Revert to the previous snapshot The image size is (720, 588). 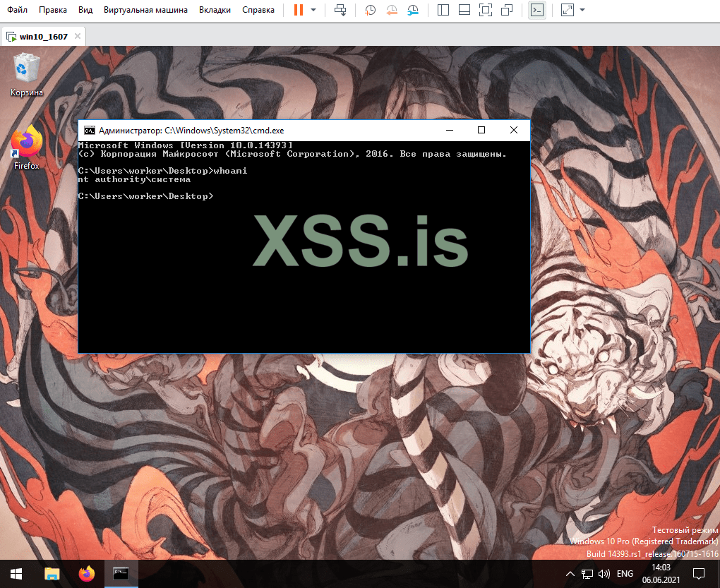pos(392,10)
